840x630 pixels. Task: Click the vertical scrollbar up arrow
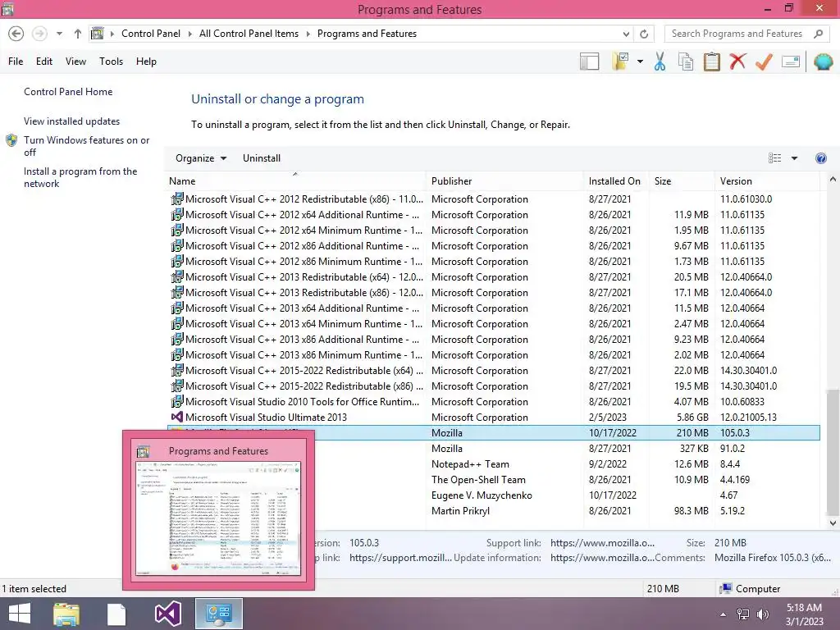coord(833,180)
